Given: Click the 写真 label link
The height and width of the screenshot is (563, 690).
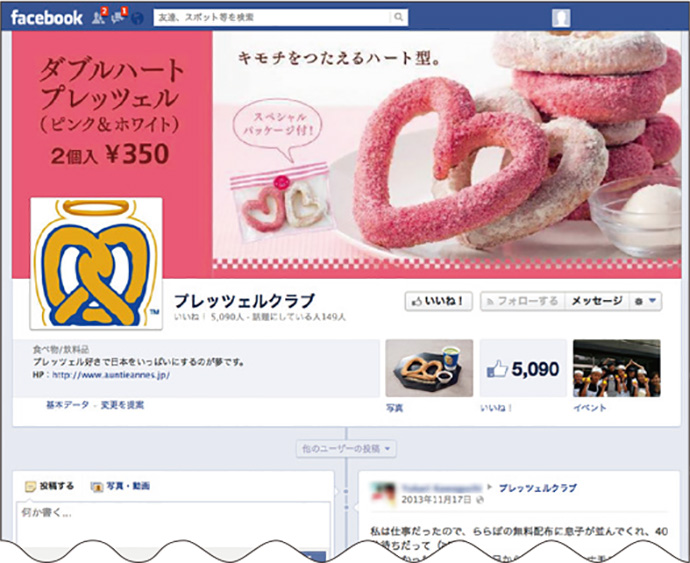Looking at the screenshot, I should tap(394, 408).
